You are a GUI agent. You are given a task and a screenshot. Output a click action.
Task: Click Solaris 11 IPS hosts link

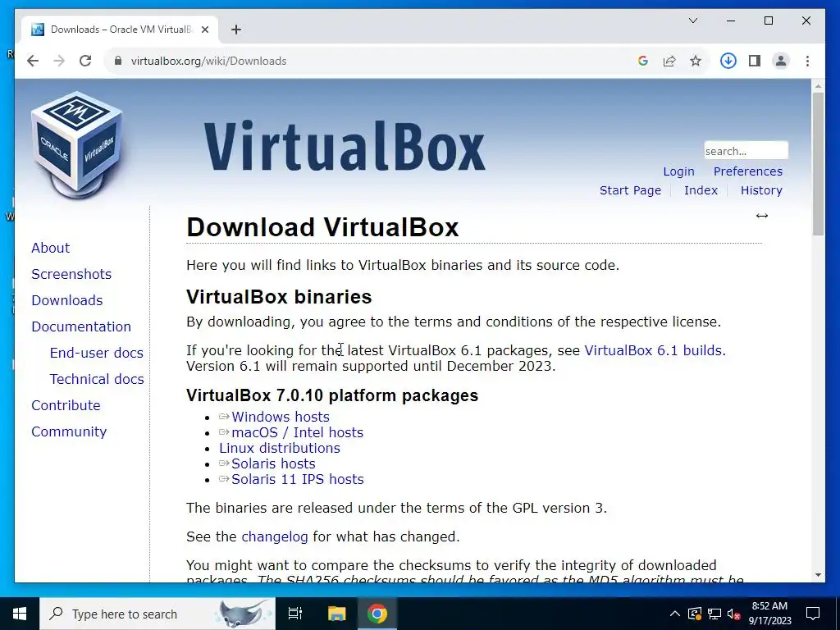pyautogui.click(x=297, y=479)
